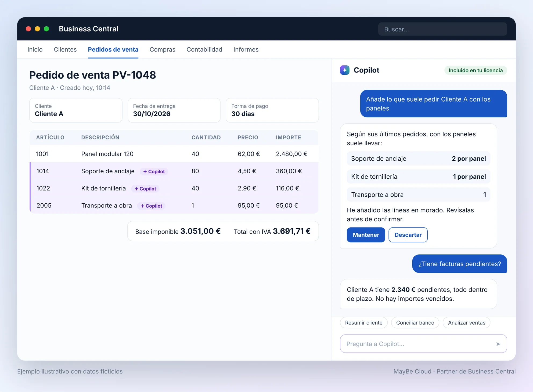The image size is (533, 392).
Task: Click the CANTIDAD column header
Action: click(x=206, y=138)
